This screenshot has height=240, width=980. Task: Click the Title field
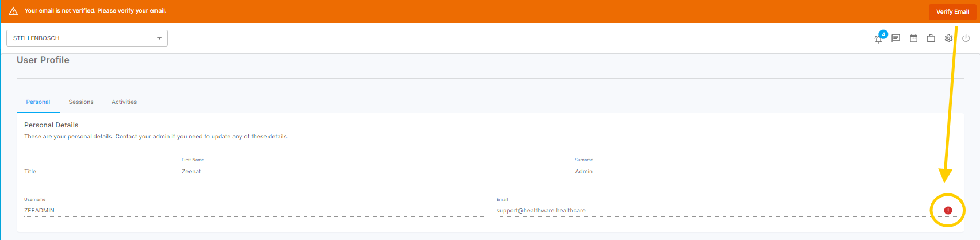point(97,171)
